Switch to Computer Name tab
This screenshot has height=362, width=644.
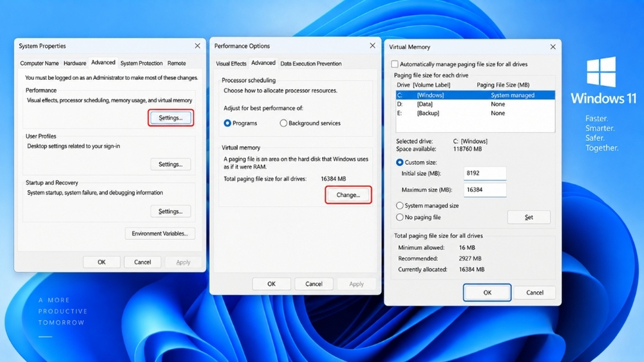tap(39, 63)
